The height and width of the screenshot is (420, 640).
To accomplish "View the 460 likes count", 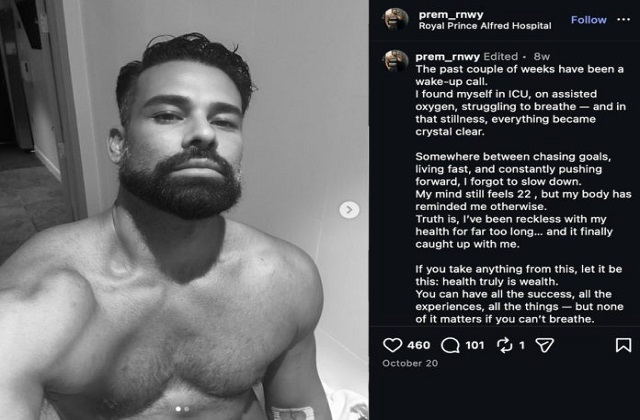I will point(418,345).
